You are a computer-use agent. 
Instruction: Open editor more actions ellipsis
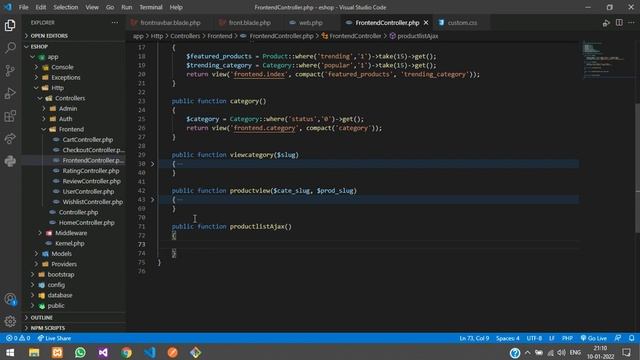631,23
